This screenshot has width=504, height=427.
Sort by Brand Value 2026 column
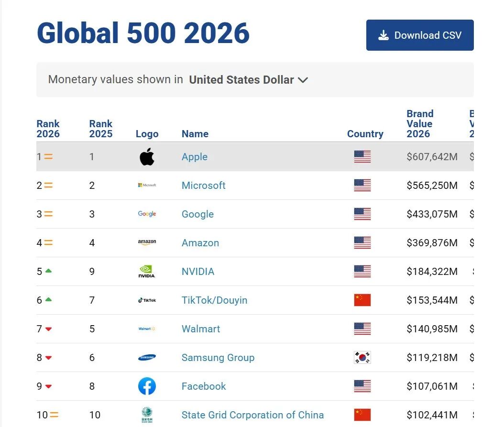(x=420, y=124)
